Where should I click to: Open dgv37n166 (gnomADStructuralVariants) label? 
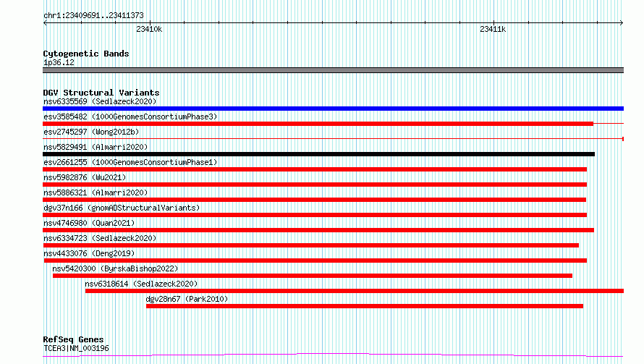[x=122, y=208]
